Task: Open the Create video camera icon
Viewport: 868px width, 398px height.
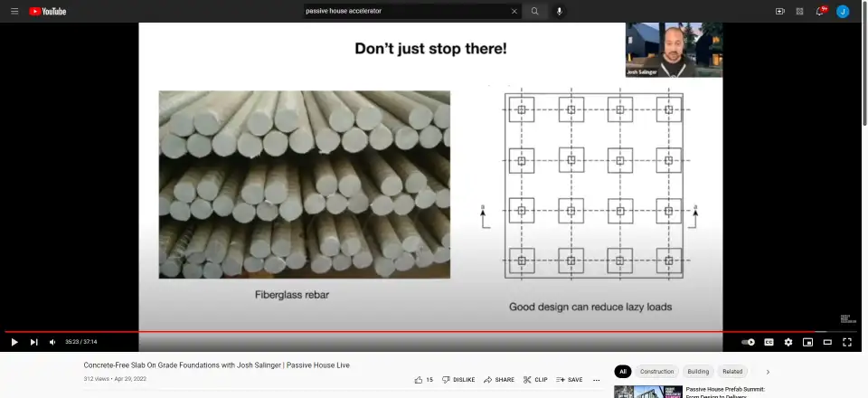Action: [x=779, y=11]
